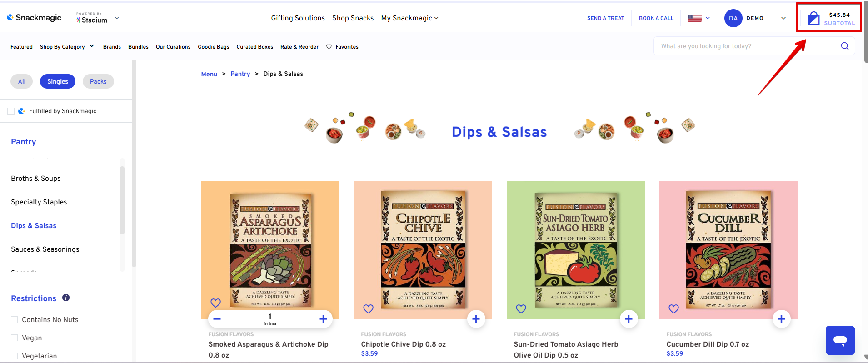Click the Restrictions info icon
This screenshot has height=363, width=868.
66,298
